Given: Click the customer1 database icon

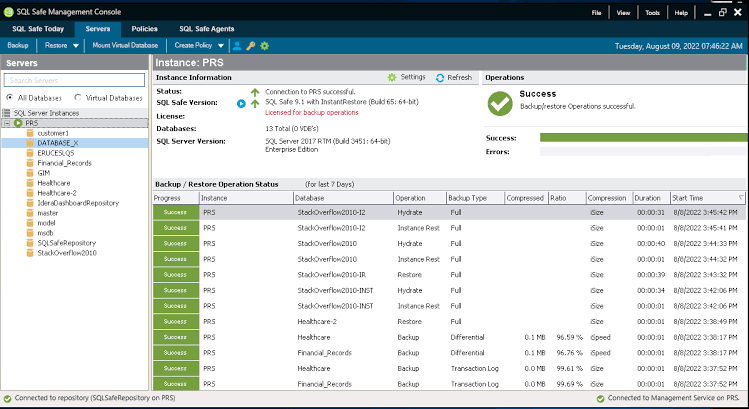Looking at the screenshot, I should tap(30, 133).
